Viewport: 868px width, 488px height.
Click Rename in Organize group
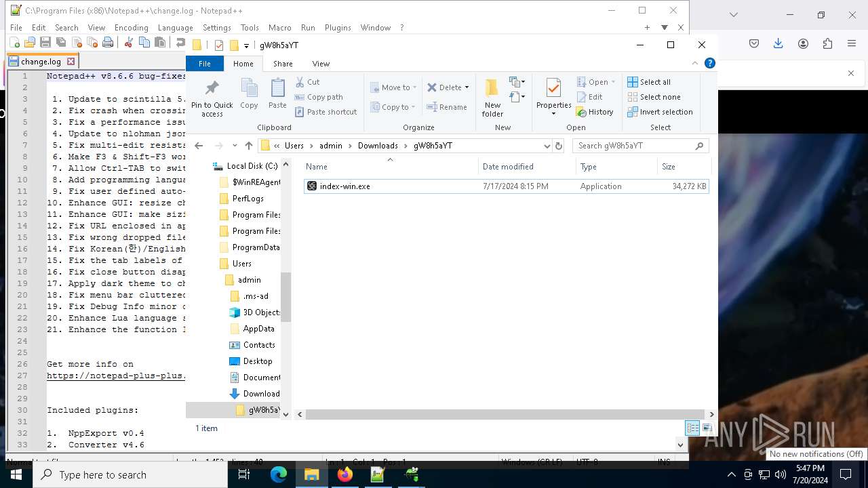pos(447,107)
